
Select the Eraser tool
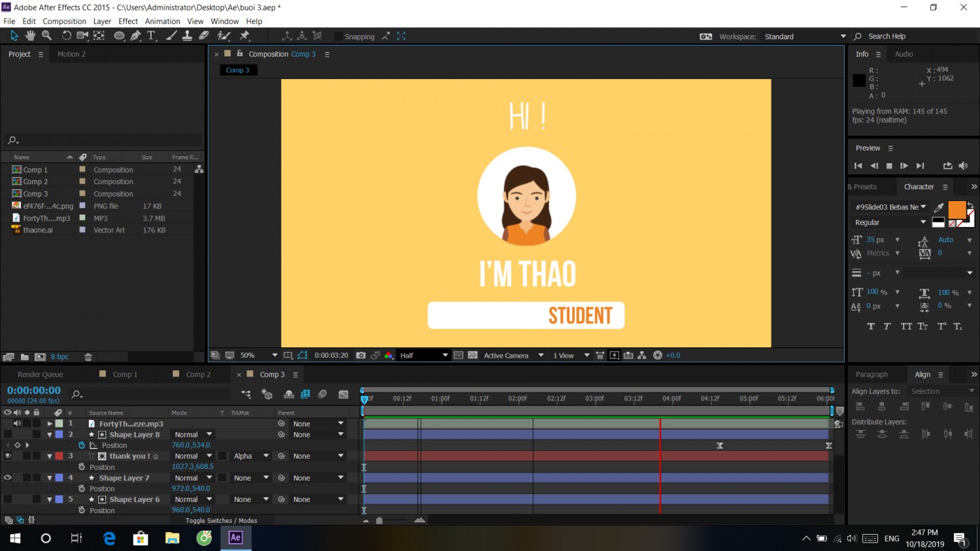(204, 36)
